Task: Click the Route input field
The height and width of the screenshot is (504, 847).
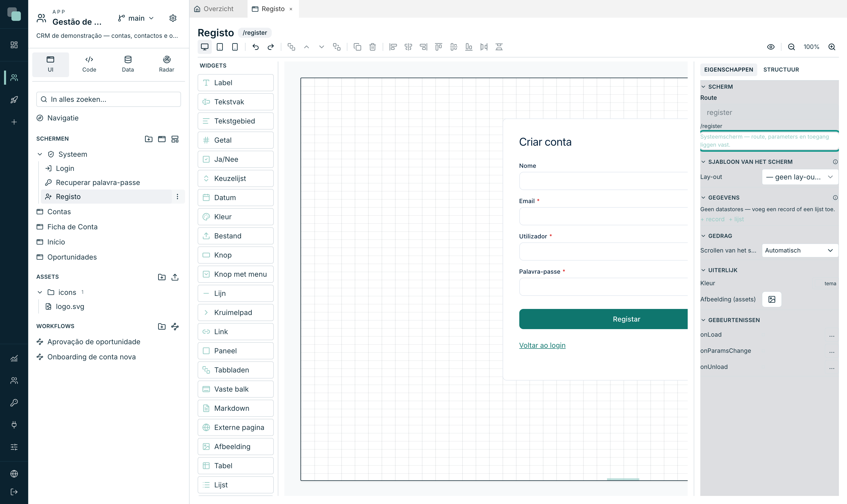Action: tap(769, 112)
